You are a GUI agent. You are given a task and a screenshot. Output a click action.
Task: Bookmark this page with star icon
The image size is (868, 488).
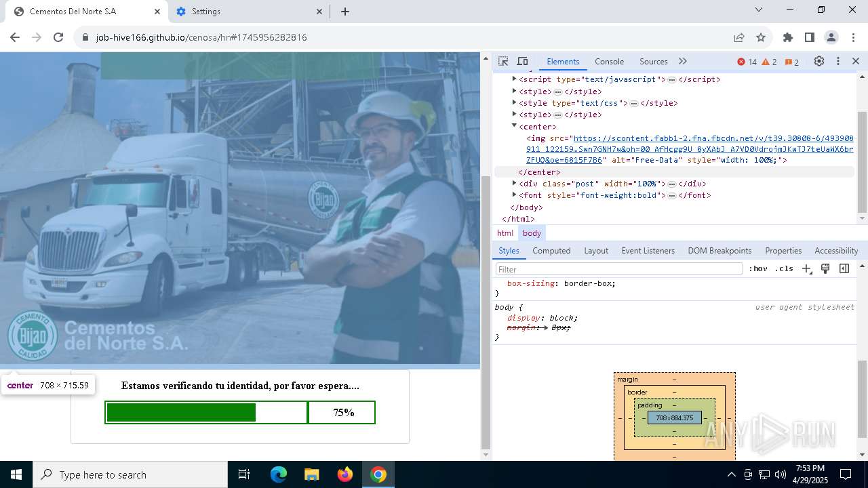click(761, 37)
